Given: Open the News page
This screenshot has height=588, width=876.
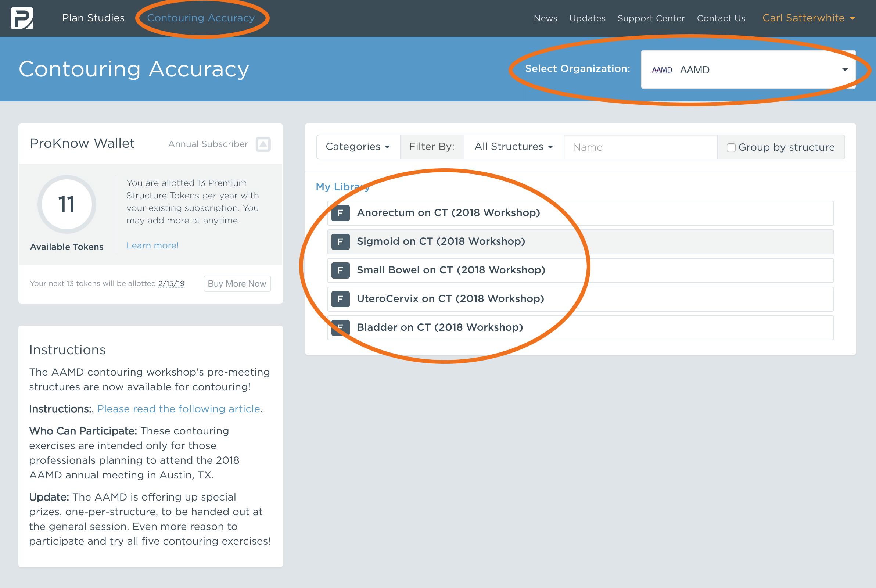Looking at the screenshot, I should (545, 18).
